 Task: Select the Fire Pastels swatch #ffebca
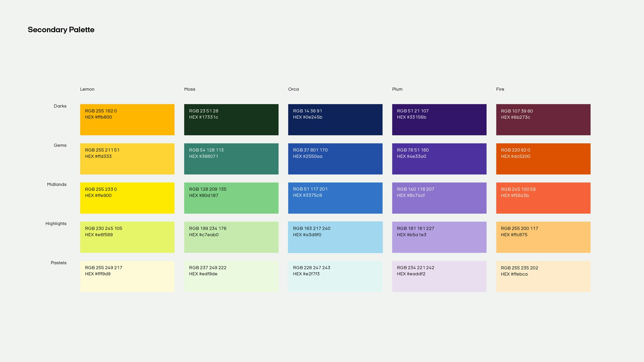543,276
